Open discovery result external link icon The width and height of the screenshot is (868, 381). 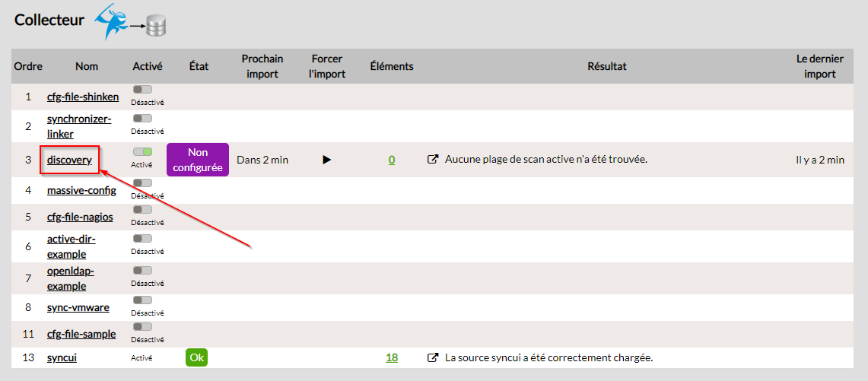click(433, 160)
